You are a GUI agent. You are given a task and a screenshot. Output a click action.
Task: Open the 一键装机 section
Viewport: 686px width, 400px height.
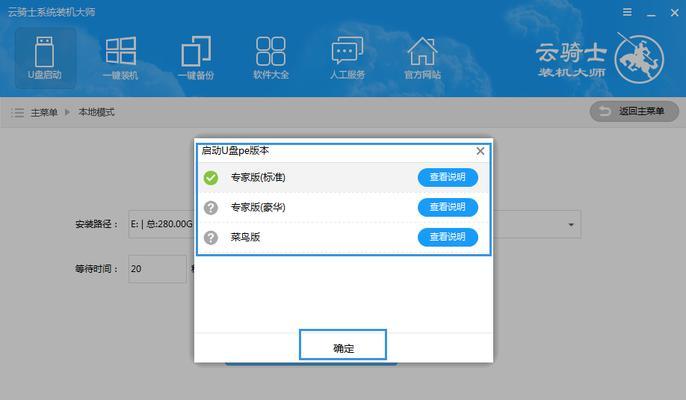[x=120, y=58]
